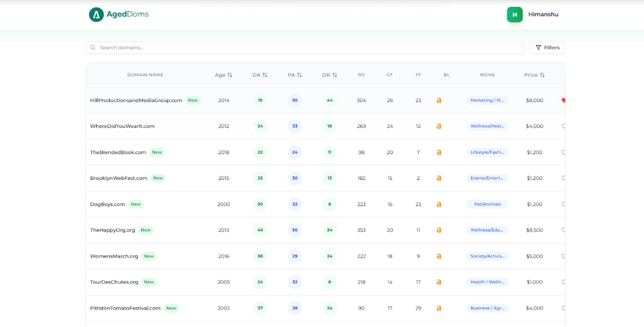Sort domains by DA column header

260,75
